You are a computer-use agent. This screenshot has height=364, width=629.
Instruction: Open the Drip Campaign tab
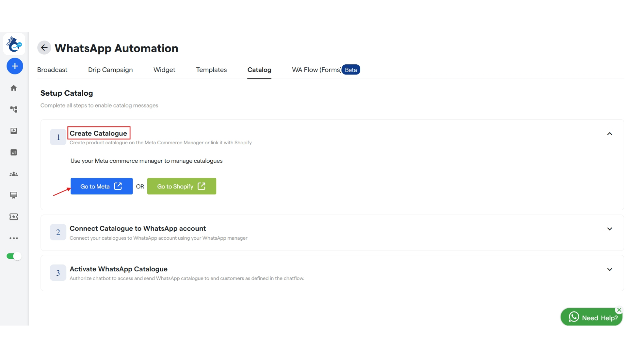coord(110,70)
